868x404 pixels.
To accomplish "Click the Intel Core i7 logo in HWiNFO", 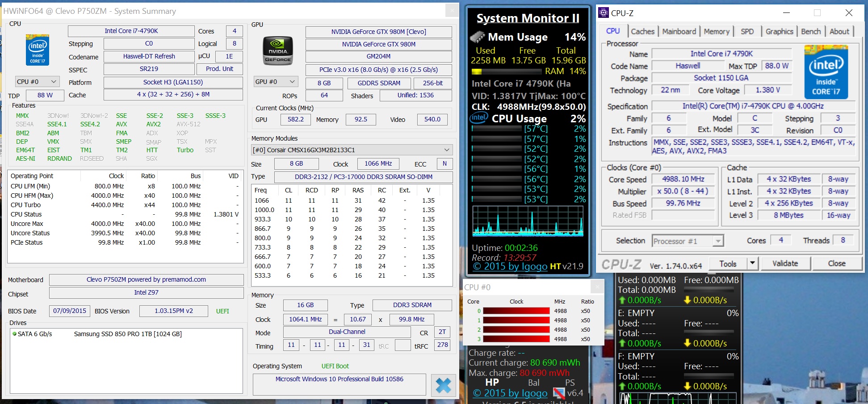I will pyautogui.click(x=38, y=50).
